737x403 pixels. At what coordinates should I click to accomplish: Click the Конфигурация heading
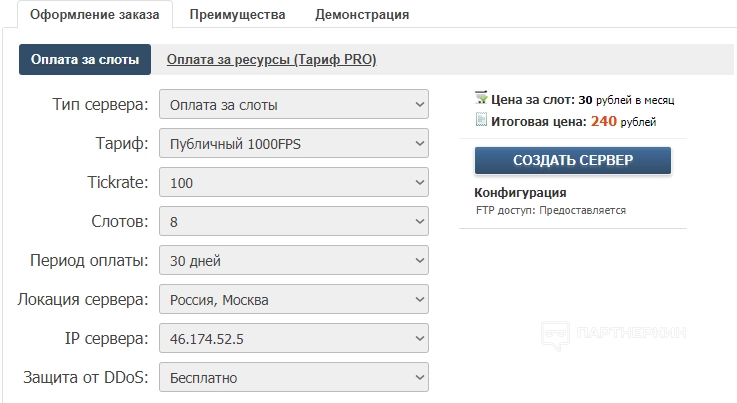pos(520,192)
